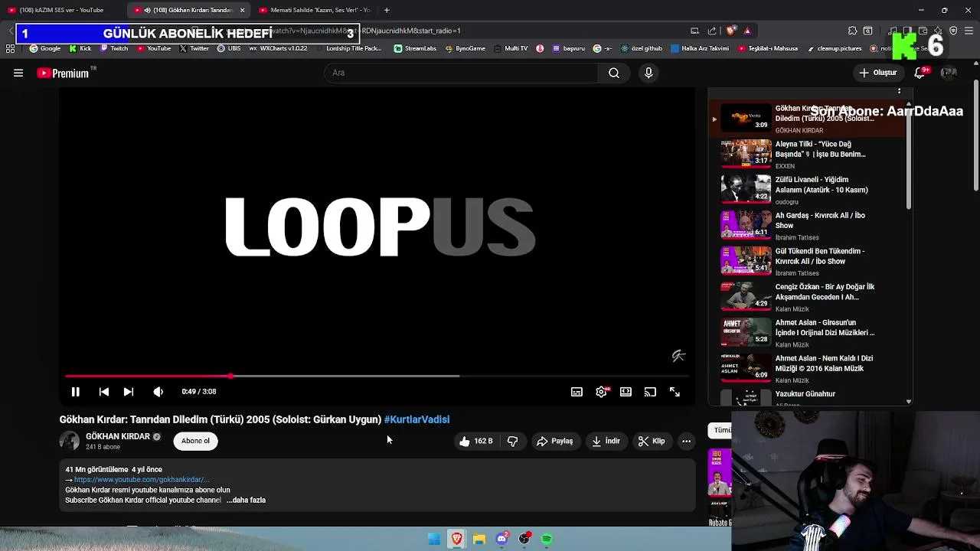Image resolution: width=980 pixels, height=551 pixels.
Task: Open the Multi TV bookmark
Action: [511, 48]
